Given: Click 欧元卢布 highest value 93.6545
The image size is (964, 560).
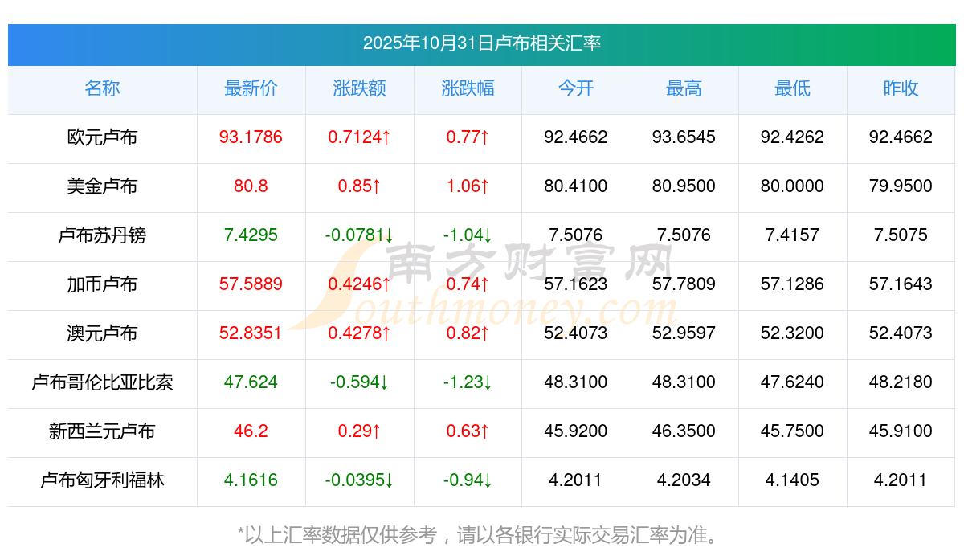Looking at the screenshot, I should click(x=684, y=137).
